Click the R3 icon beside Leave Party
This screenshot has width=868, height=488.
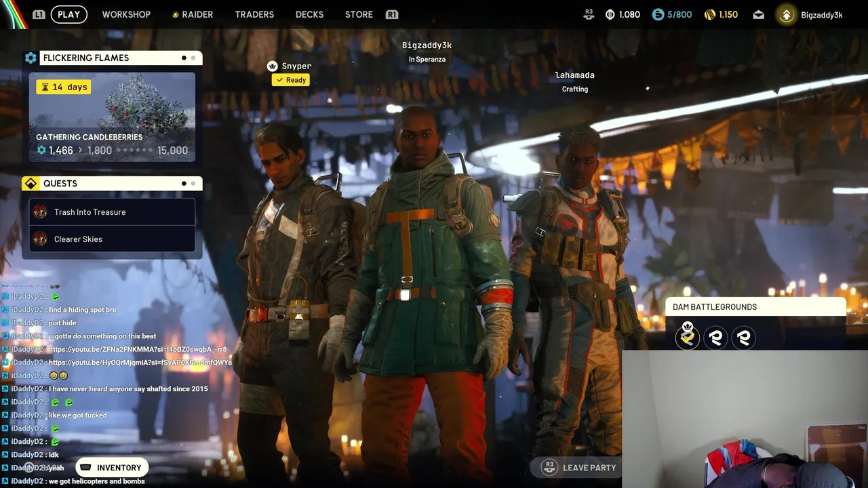point(549,467)
